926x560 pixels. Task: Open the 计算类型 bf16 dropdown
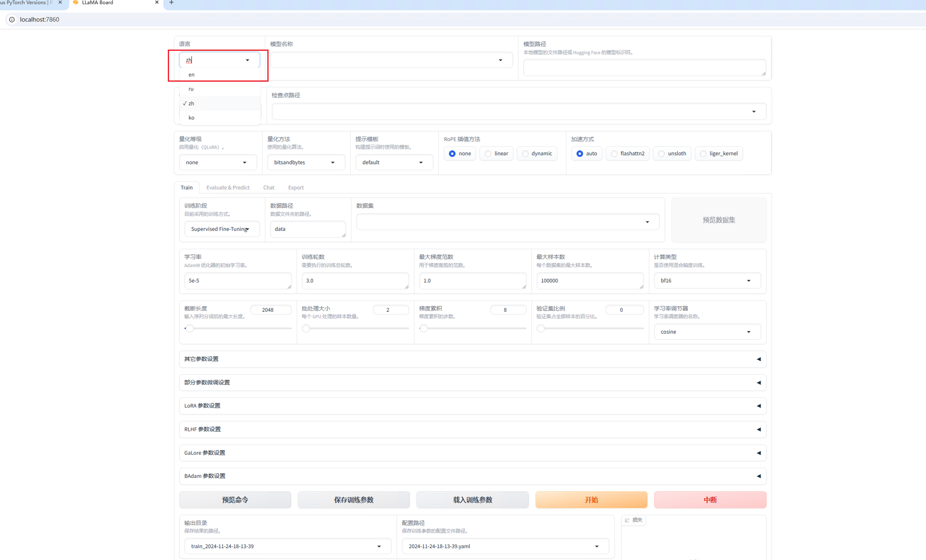(x=707, y=281)
